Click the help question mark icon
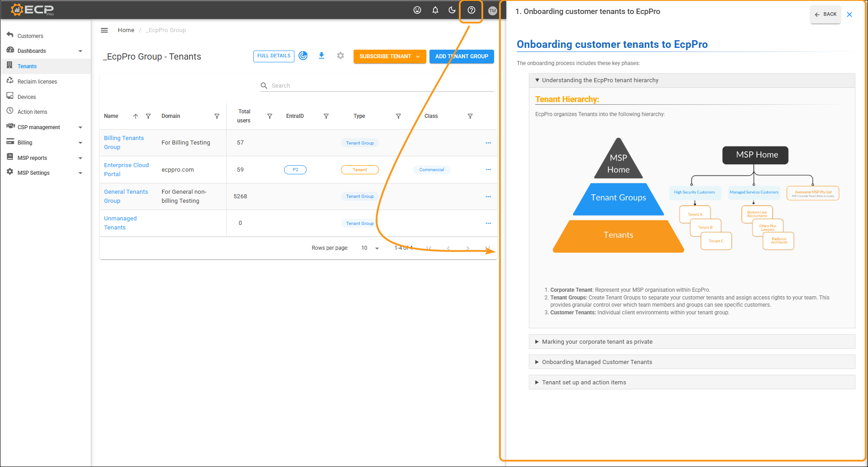 pyautogui.click(x=471, y=10)
